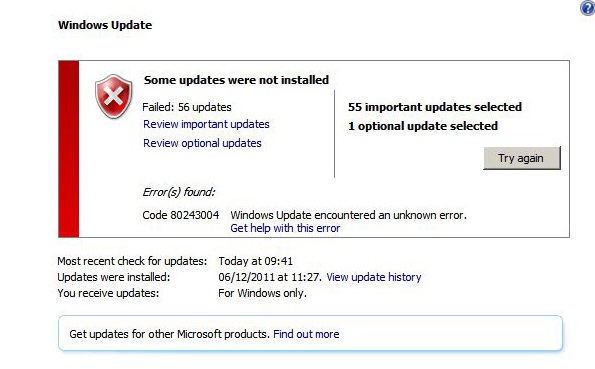595x369 pixels.
Task: Open the View update history link
Action: pos(374,277)
